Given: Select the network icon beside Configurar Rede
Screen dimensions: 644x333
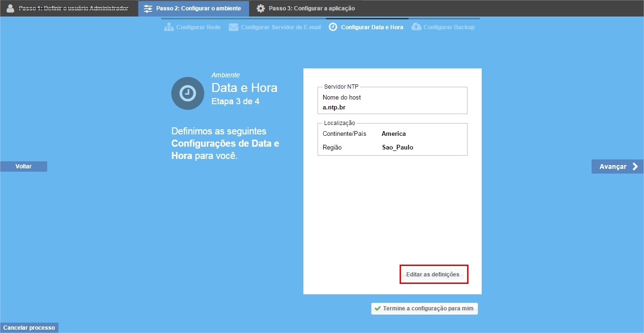Looking at the screenshot, I should (x=169, y=27).
